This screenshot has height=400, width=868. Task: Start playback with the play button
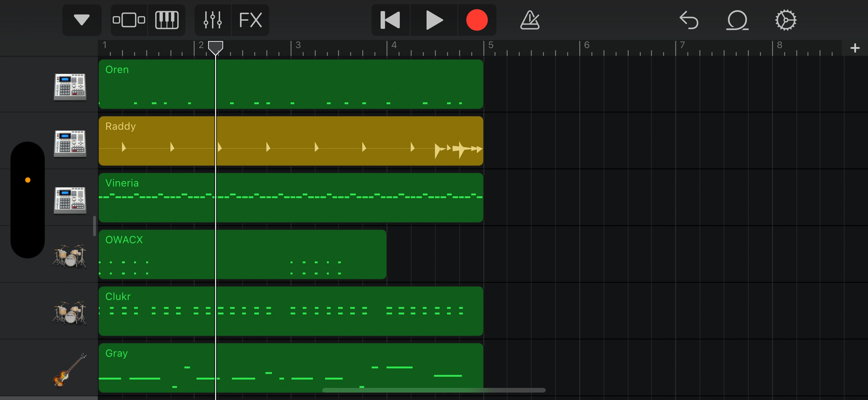coord(433,20)
